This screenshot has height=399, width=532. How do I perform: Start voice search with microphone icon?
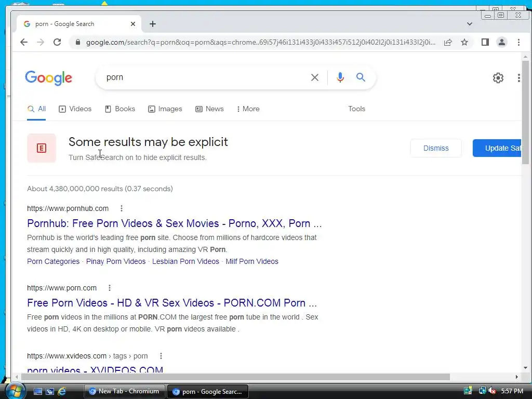coord(340,77)
